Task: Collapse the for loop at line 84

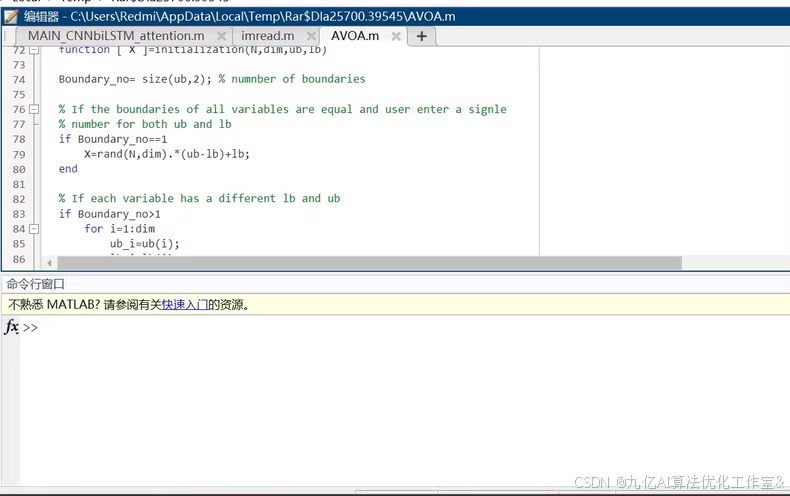Action: (x=34, y=229)
